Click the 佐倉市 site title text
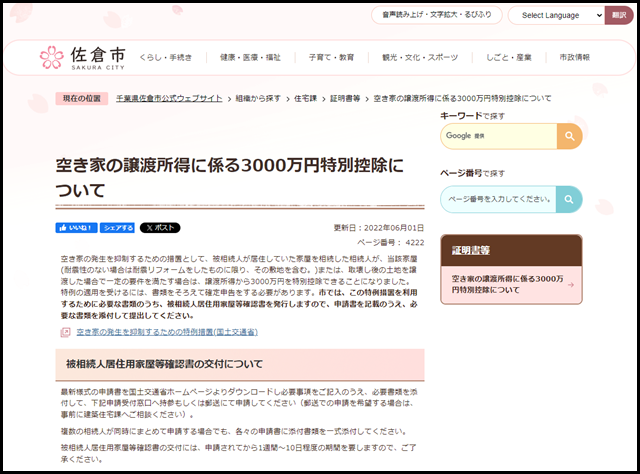Image resolution: width=640 pixels, height=474 pixels. [98, 54]
